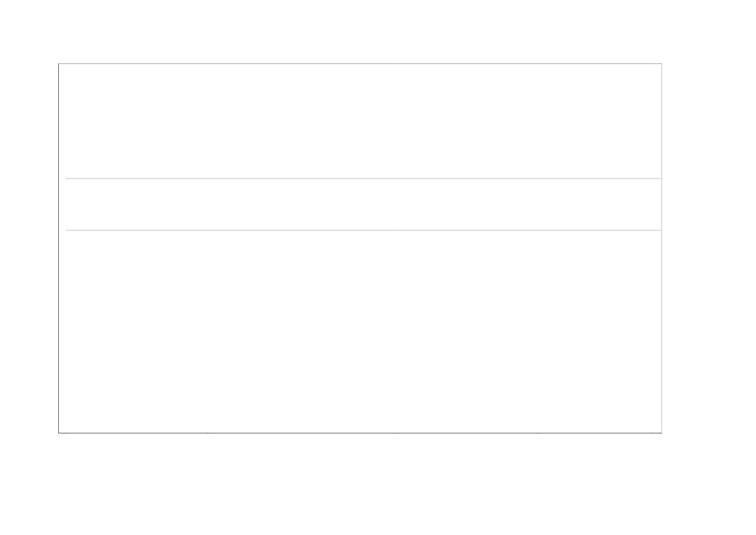Click the second tick mark on the bottom axis
Image resolution: width=756 pixels, height=535 pixels.
[208, 433]
